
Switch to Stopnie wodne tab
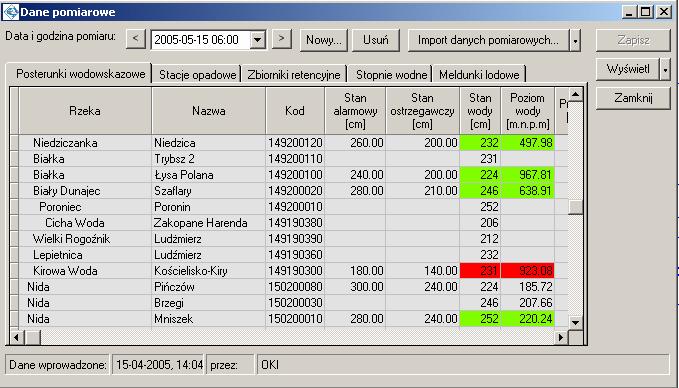pyautogui.click(x=391, y=74)
